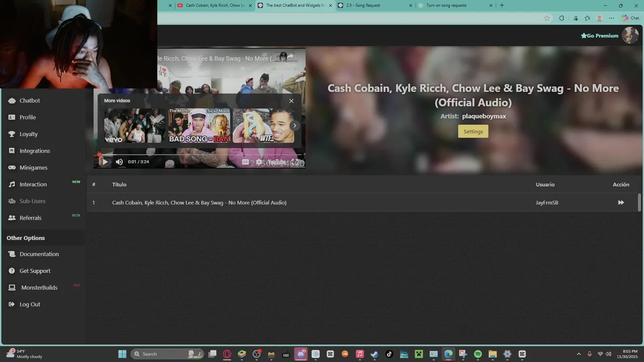644x362 pixels.
Task: Click Get Support in Other Options
Action: click(35, 271)
